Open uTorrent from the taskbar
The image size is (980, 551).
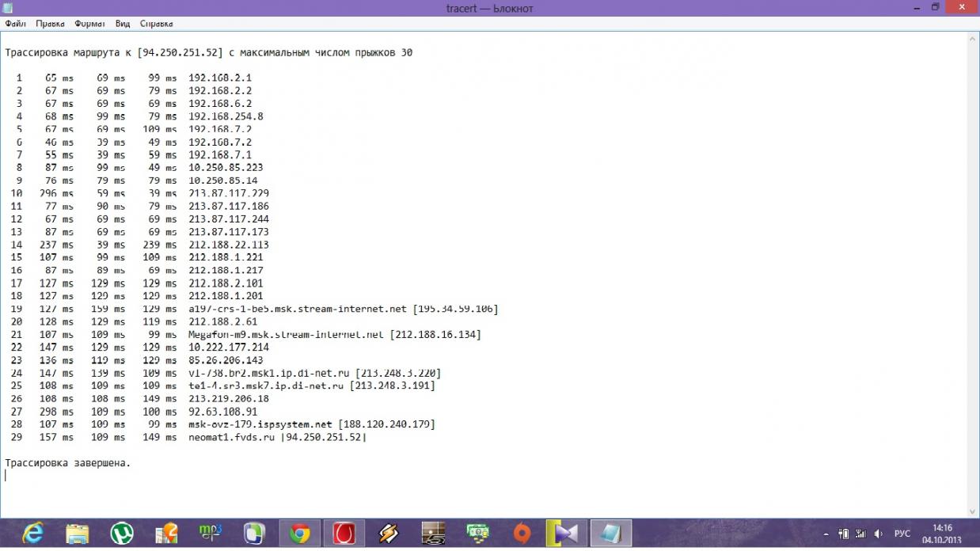(x=122, y=534)
